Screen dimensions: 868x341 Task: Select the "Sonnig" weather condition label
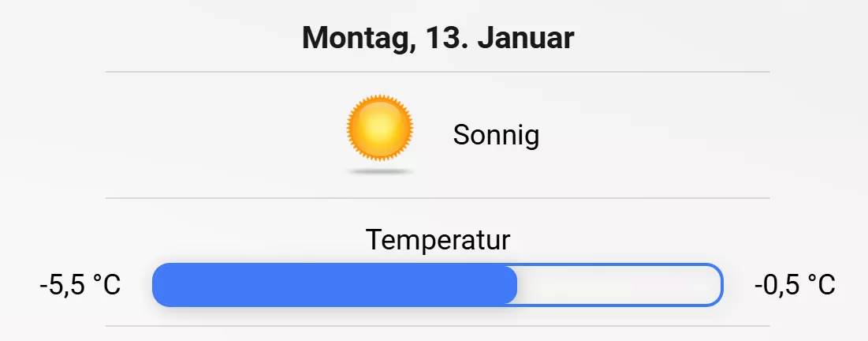[496, 136]
